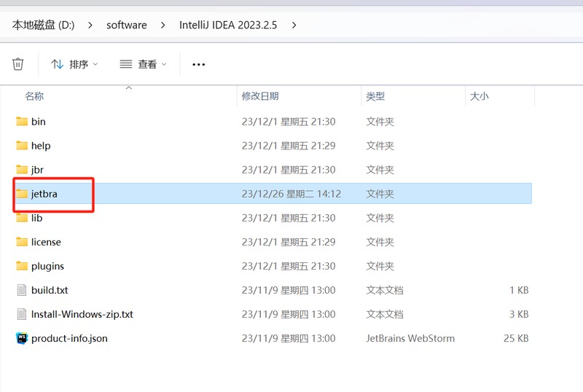583x392 pixels.
Task: Sort by 修改日期 column header
Action: 260,96
